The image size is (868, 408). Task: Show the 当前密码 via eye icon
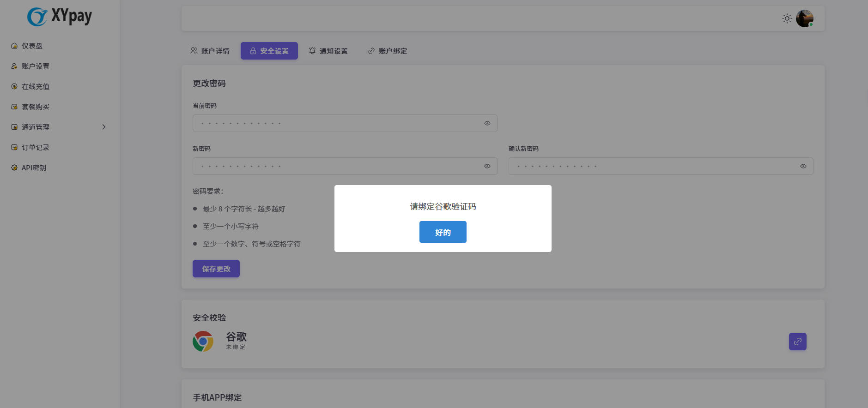pyautogui.click(x=487, y=123)
